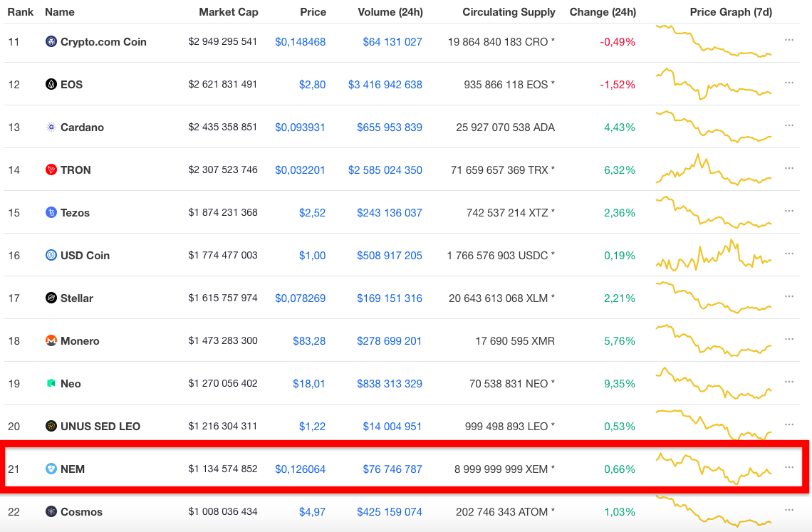Open the three-dot menu for UNUS SED LEO
The width and height of the screenshot is (812, 532).
(x=788, y=424)
